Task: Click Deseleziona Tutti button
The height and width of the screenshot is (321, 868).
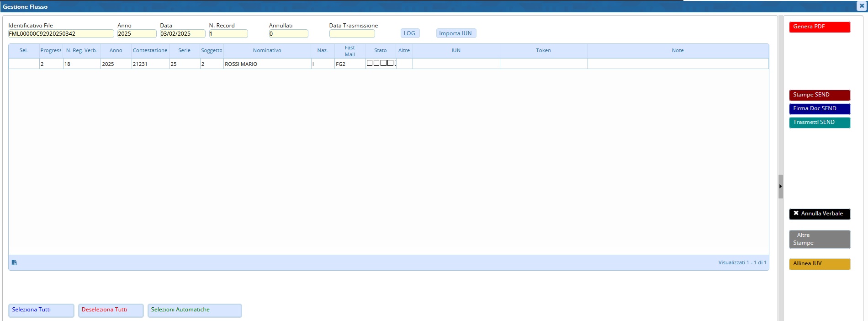Action: (111, 310)
